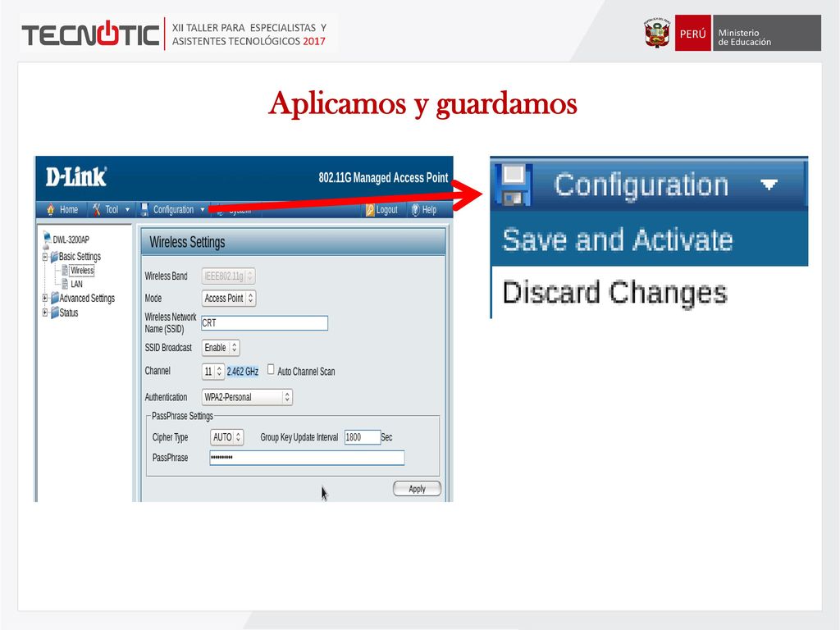Click the PassPhrase Settings group label
Screen dimensions: 840x630
[182, 416]
